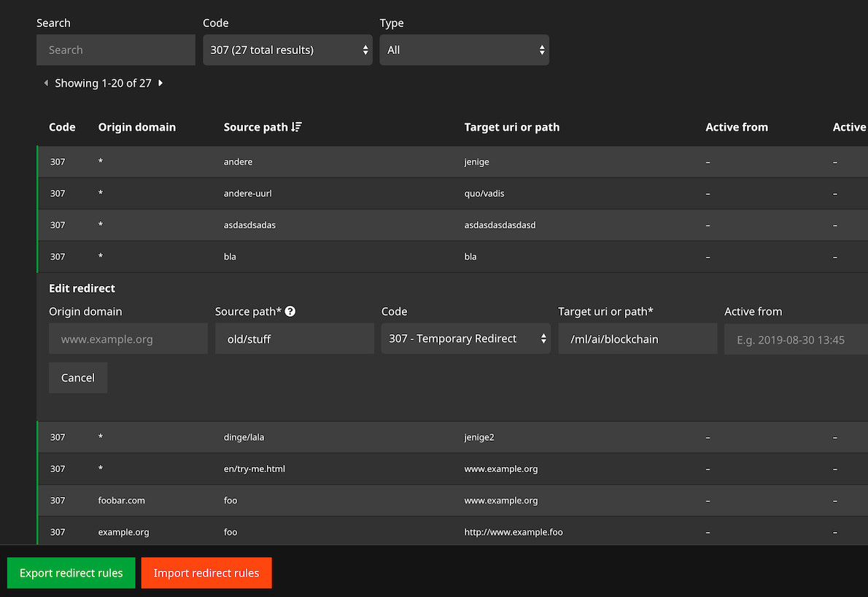Select the 'Showing 1-20 of 27' pagination text
Viewport: 868px width, 597px height.
pos(103,83)
